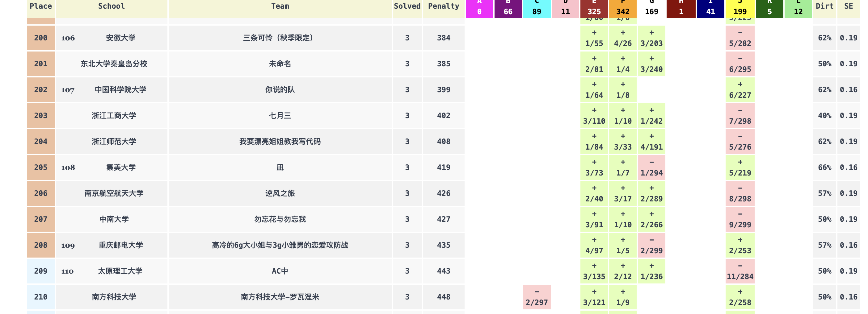Click school 浙江工商大学

tap(114, 116)
